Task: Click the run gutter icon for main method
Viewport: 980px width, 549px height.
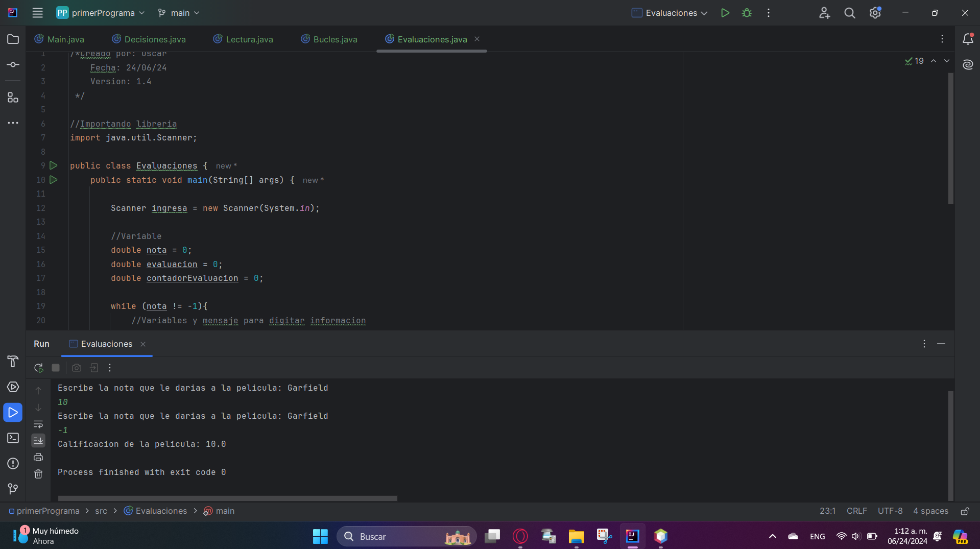Action: pos(54,180)
